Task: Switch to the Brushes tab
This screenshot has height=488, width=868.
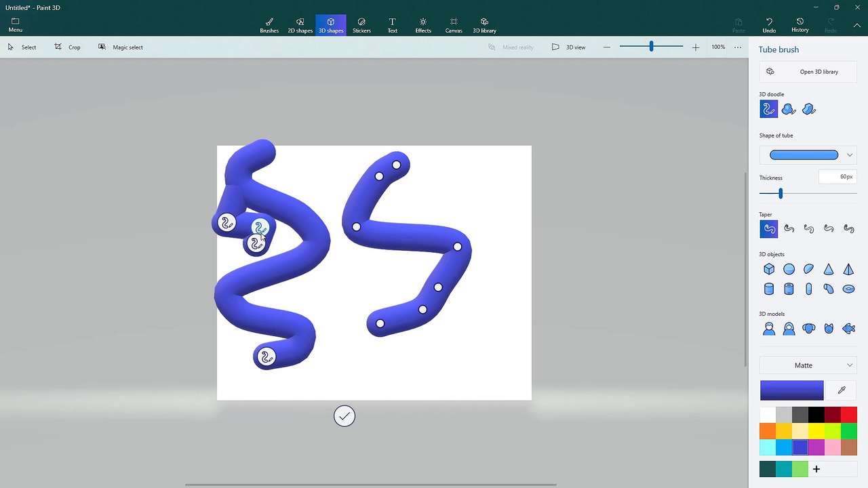Action: click(x=269, y=25)
